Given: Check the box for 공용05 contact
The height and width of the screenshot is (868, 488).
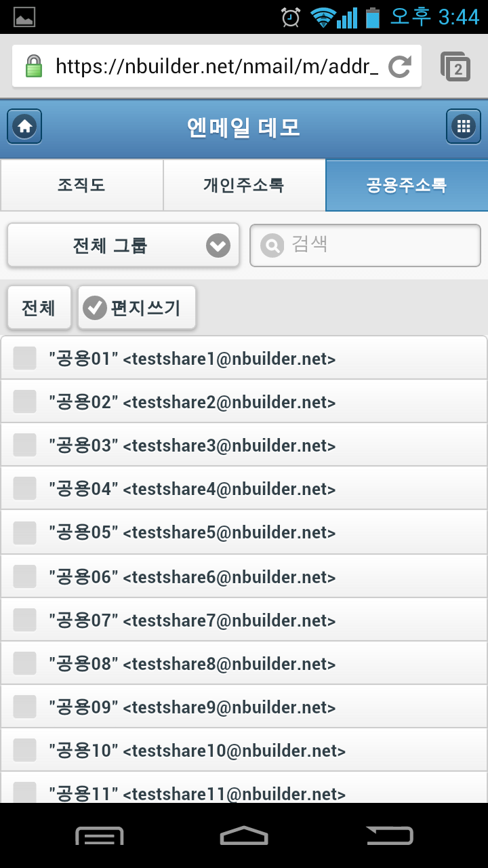Looking at the screenshot, I should click(25, 532).
